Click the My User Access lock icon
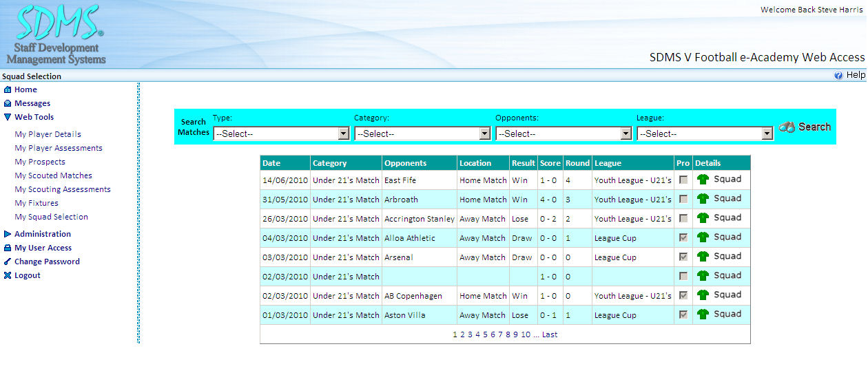The height and width of the screenshot is (373, 868). [8, 248]
